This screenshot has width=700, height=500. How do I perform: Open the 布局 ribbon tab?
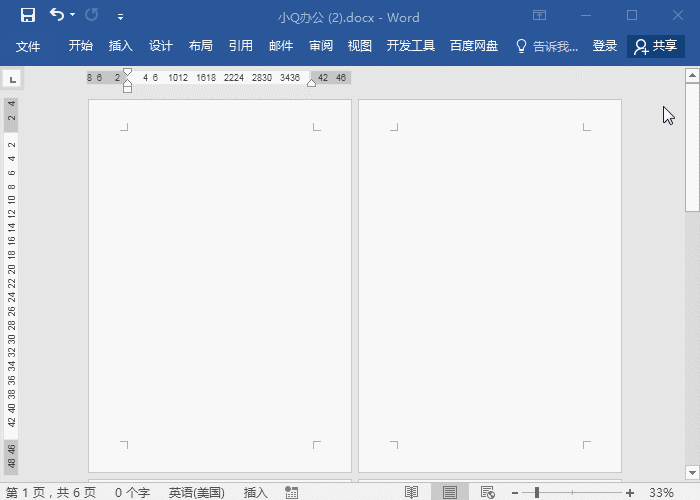point(200,46)
